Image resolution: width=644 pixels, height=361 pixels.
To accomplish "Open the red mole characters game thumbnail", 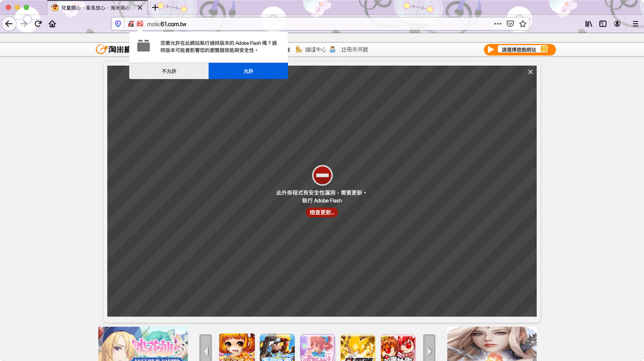I will click(398, 347).
